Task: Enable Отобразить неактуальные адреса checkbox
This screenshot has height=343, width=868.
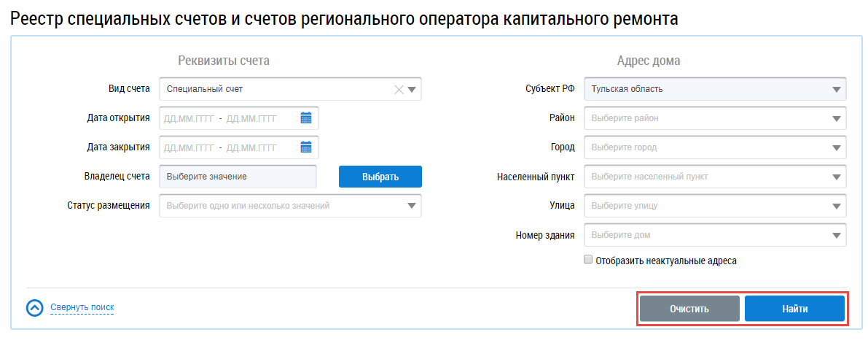Action: click(588, 260)
